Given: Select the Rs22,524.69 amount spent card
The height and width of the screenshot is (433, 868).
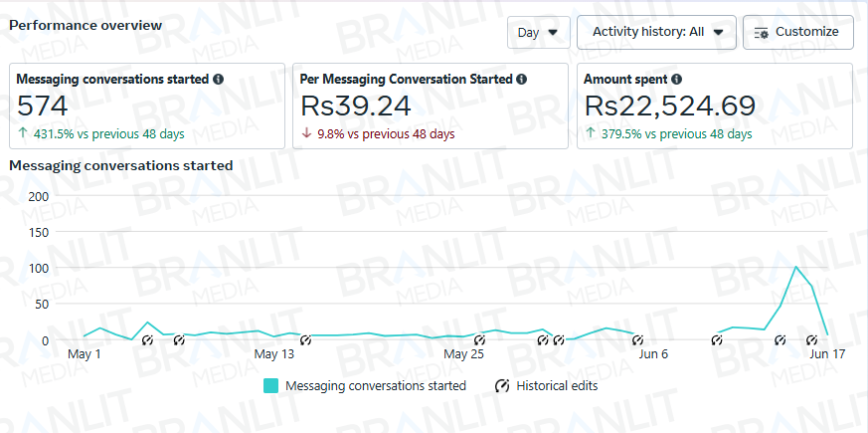Looking at the screenshot, I should pos(714,106).
